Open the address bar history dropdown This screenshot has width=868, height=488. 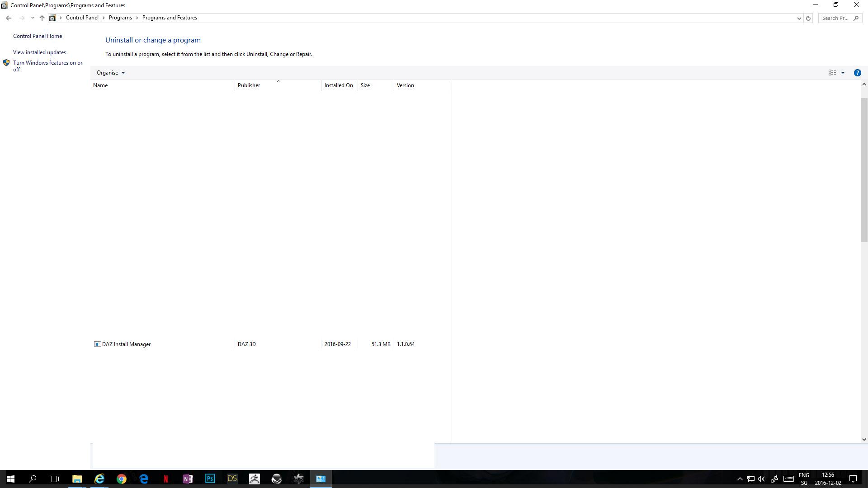click(799, 18)
